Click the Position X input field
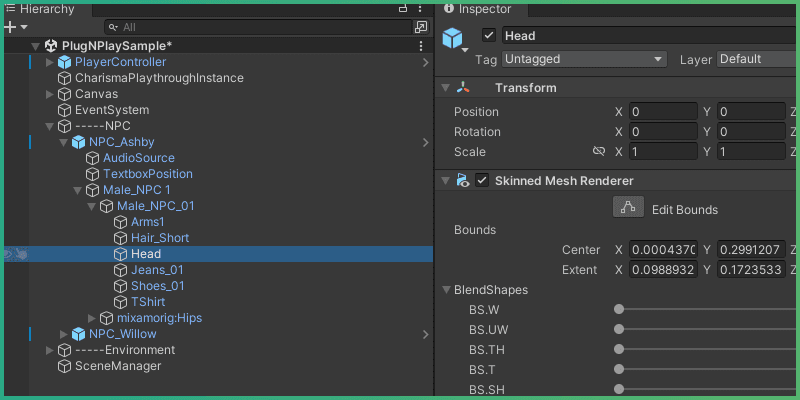Screen dimensions: 800x400 click(662, 112)
